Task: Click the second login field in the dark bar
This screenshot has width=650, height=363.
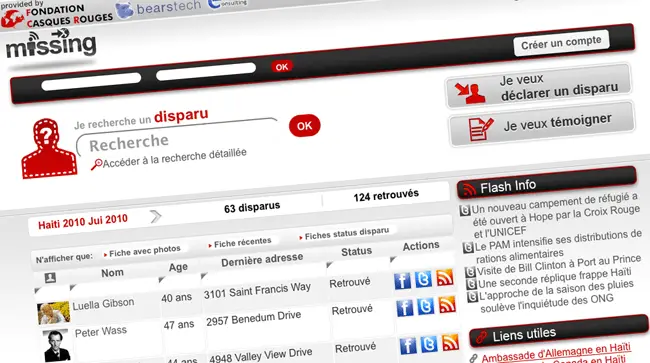Action: 206,72
